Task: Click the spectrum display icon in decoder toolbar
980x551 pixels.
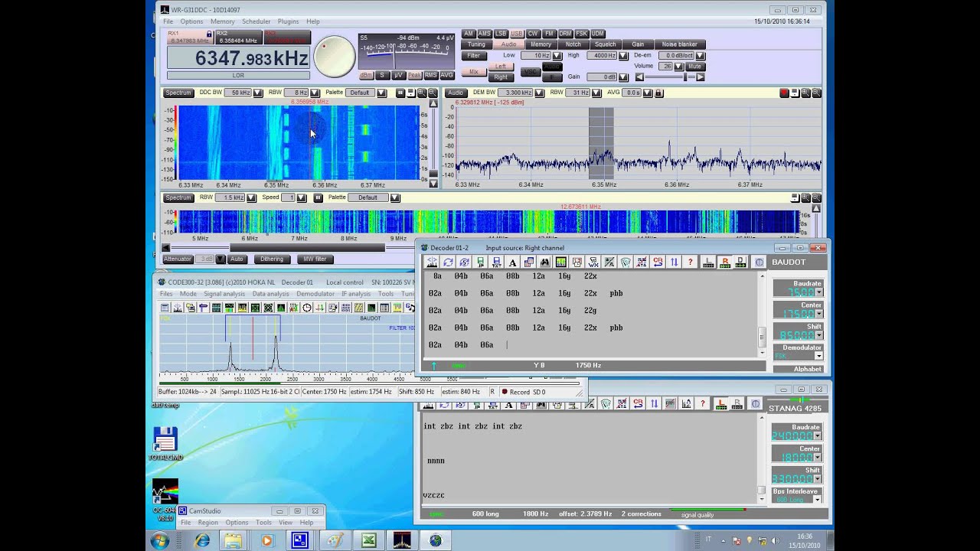Action: pos(560,262)
